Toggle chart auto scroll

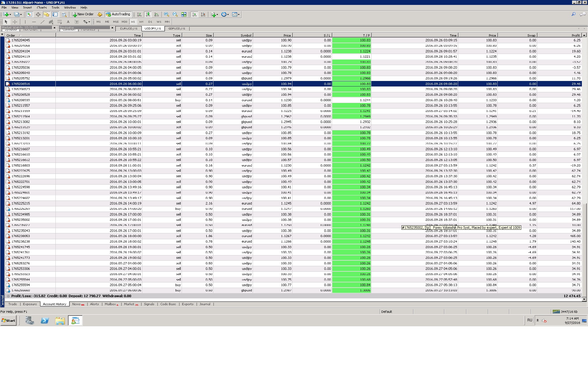tap(194, 14)
